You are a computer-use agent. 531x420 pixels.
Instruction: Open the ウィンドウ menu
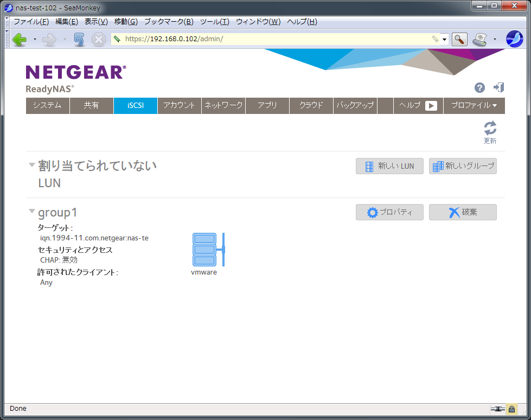tap(258, 22)
